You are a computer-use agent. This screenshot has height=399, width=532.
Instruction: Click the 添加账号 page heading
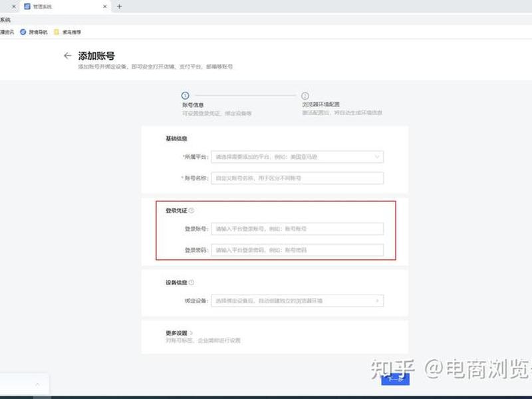tap(96, 56)
